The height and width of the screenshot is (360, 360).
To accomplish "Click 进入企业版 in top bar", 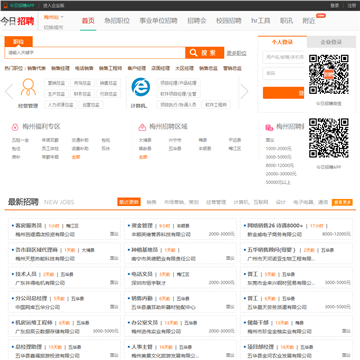I will [54, 6].
